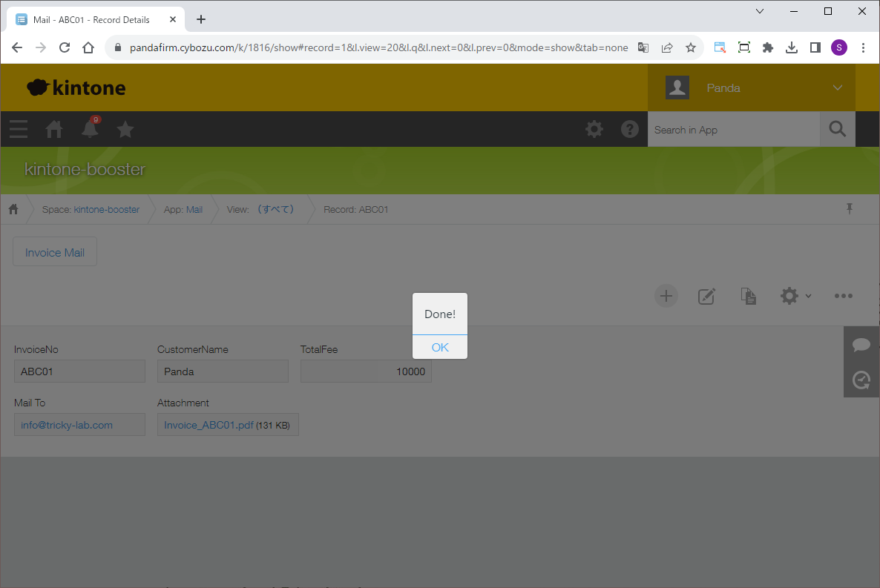Viewport: 880px width, 588px height.
Task: Open the hamburger menu in kintone header
Action: [19, 130]
